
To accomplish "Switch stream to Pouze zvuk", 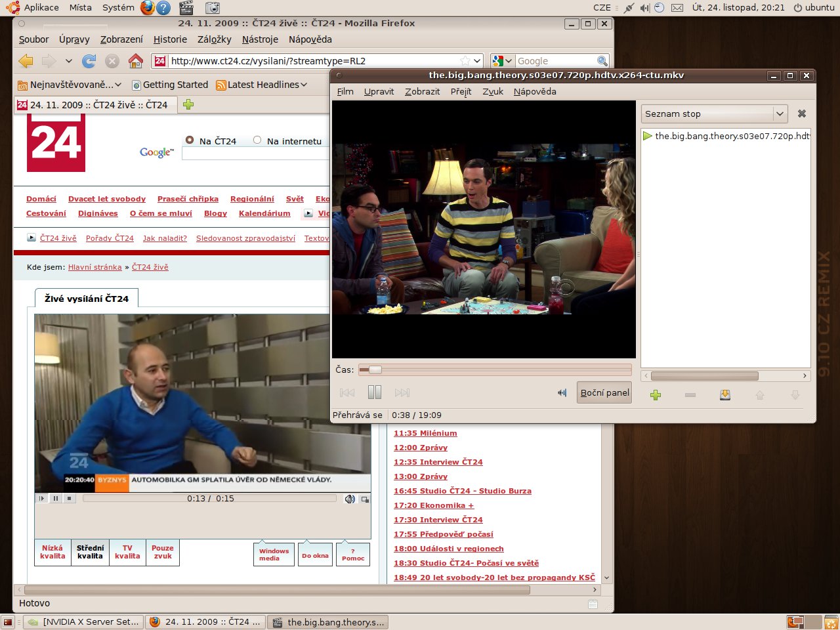I will click(163, 552).
